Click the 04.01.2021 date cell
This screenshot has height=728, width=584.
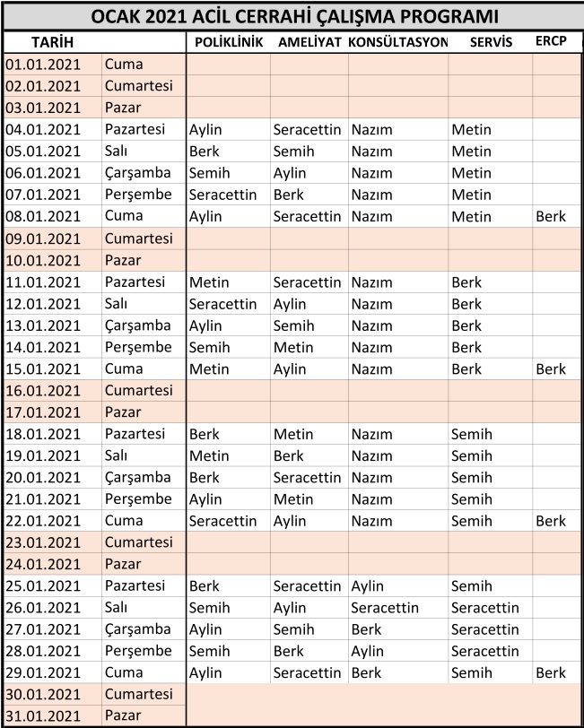point(42,129)
